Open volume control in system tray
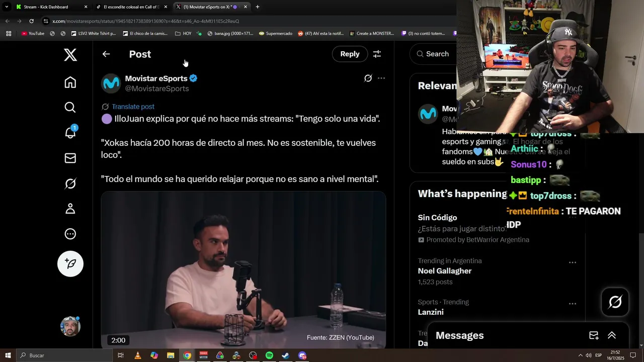The height and width of the screenshot is (362, 644). pos(588,355)
